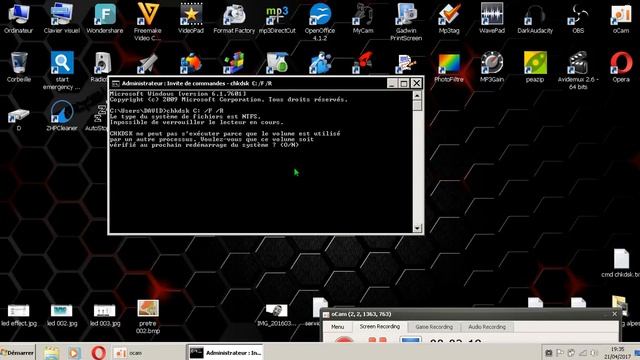
Task: Open the Ordinateur desktop icon
Action: click(x=19, y=19)
